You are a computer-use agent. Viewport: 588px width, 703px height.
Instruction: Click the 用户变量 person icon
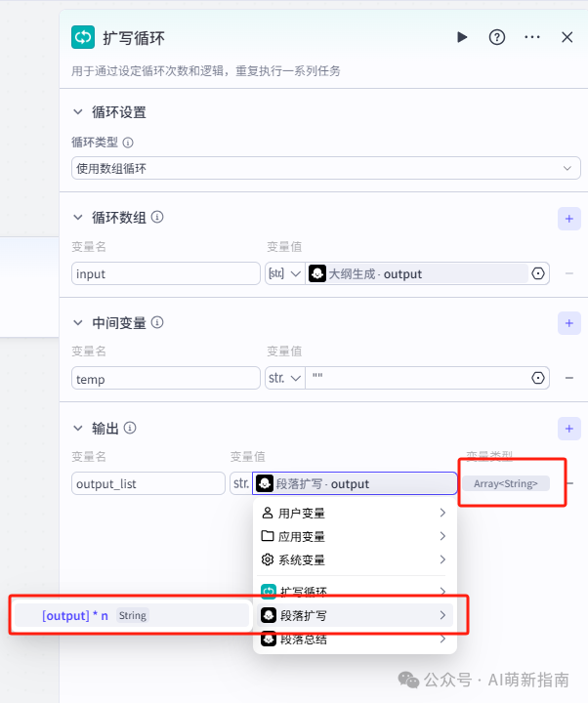268,513
